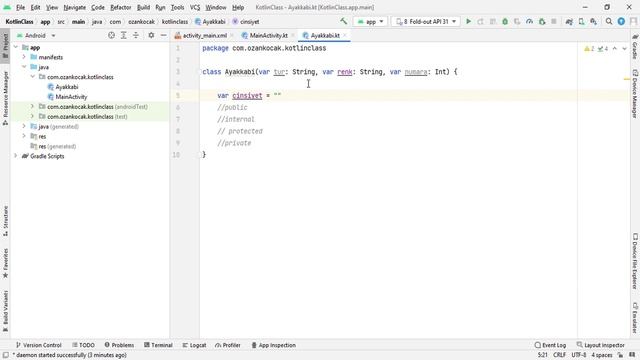This screenshot has width=640, height=360.
Task: Open the VCS menu
Action: (x=195, y=7)
